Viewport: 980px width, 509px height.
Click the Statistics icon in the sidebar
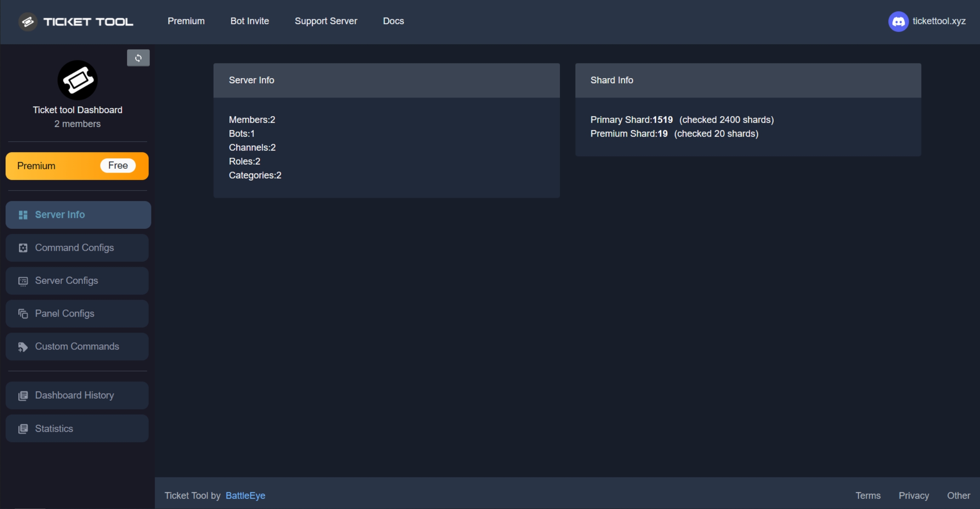point(23,429)
